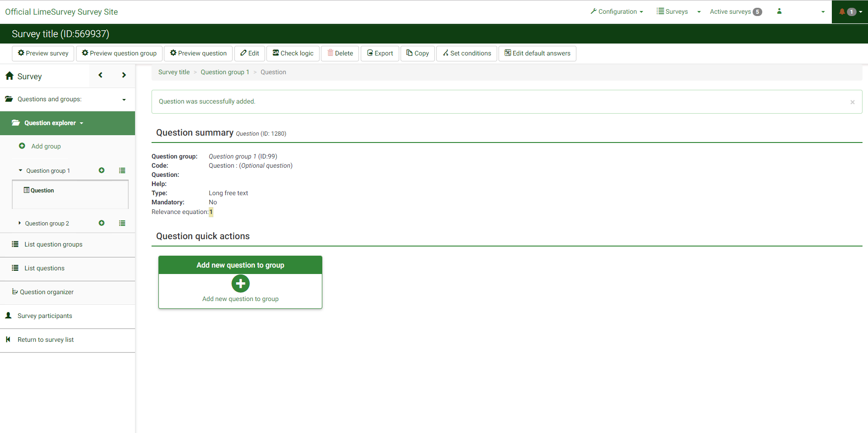868x433 pixels.
Task: Delete the current question
Action: click(340, 53)
